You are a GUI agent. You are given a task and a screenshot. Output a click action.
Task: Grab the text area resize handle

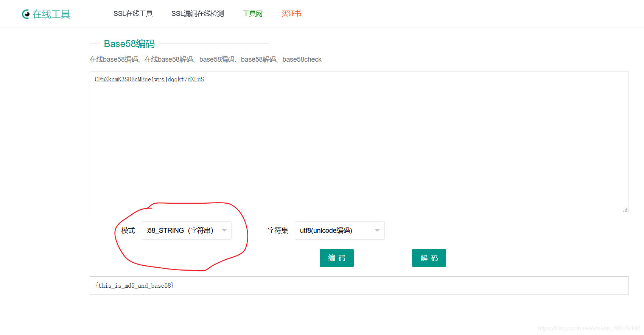coord(625,210)
